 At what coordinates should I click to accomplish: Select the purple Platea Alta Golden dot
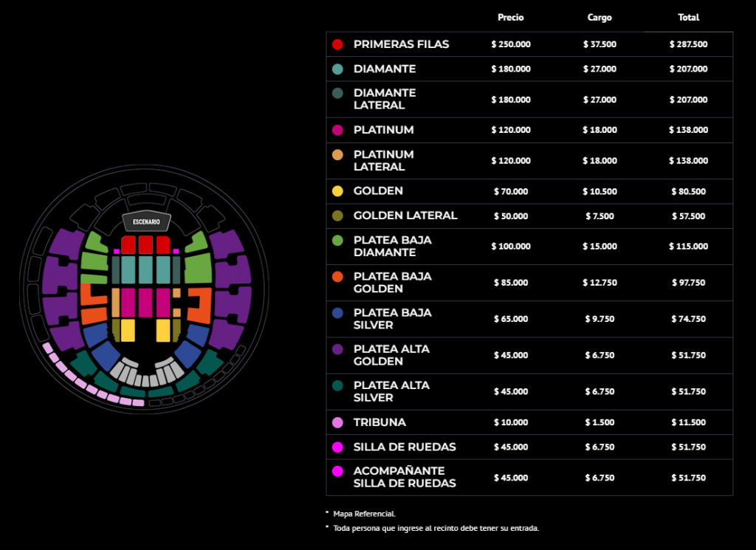coord(338,349)
